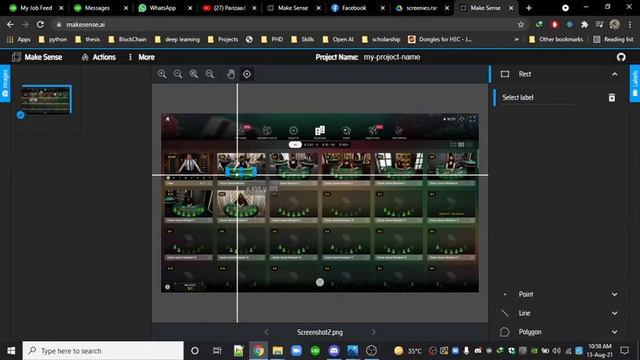Open the browser extensions puzzle icon

(584, 24)
